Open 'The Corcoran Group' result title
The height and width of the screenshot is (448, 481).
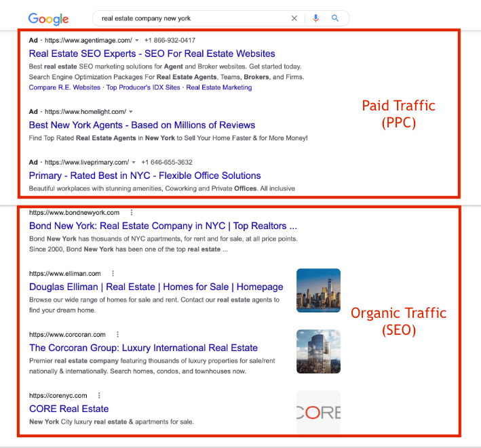click(x=143, y=348)
